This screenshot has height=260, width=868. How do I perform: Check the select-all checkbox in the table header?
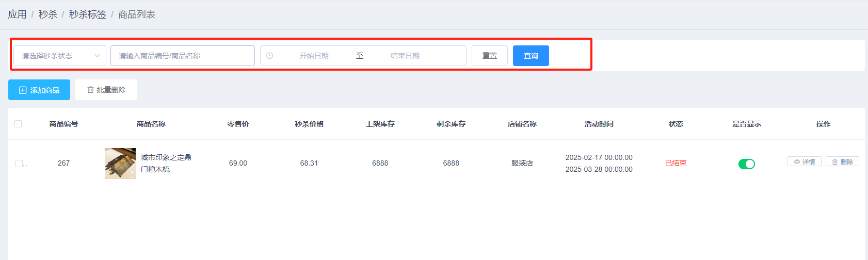point(18,124)
